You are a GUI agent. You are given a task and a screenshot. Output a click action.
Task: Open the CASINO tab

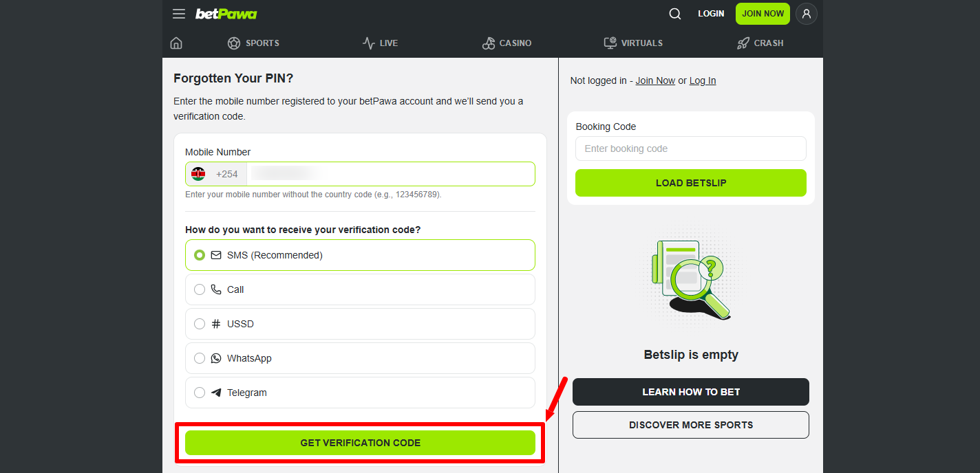[x=507, y=43]
